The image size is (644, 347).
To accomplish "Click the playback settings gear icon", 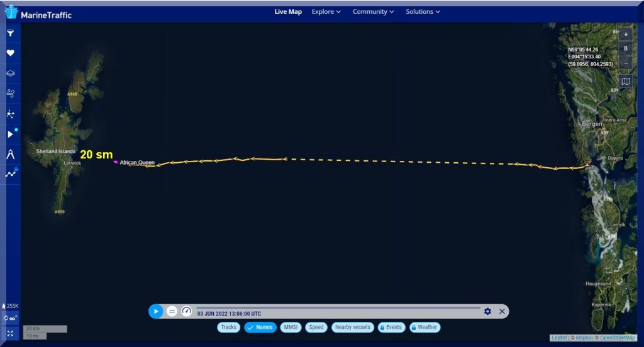I will 487,311.
